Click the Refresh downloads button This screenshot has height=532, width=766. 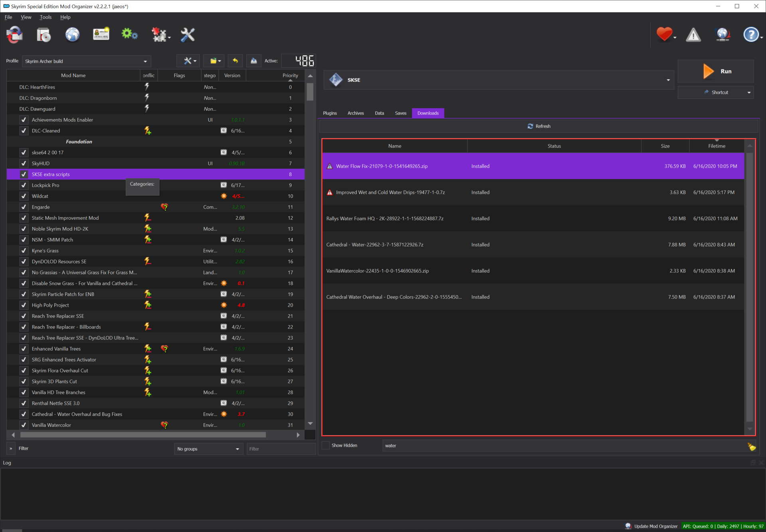click(x=539, y=126)
